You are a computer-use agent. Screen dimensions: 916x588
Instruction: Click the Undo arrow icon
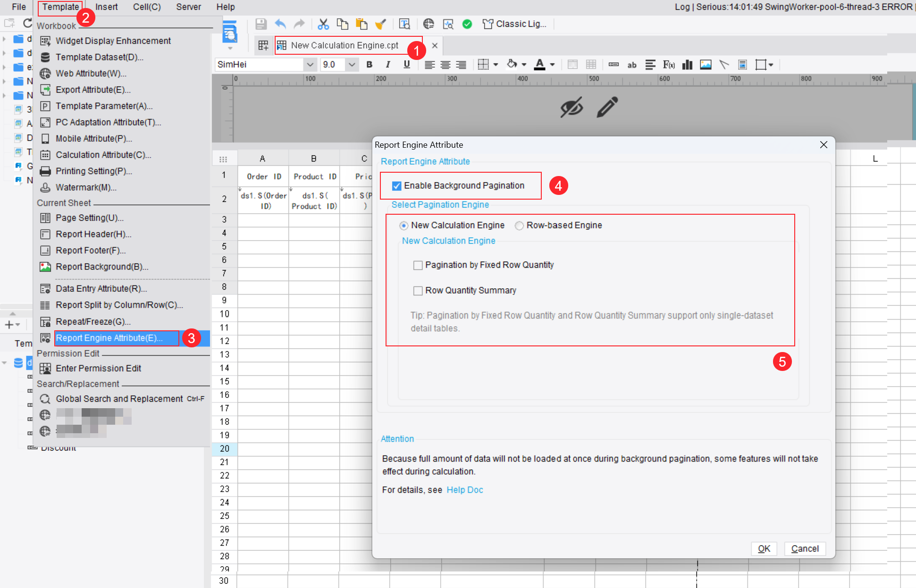click(280, 24)
